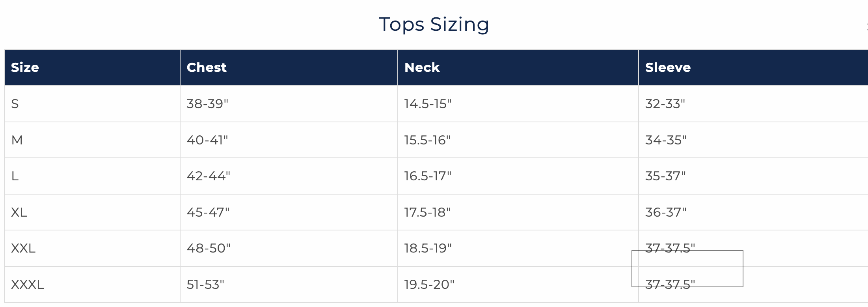Click the 35-37" sleeve cell

[665, 176]
